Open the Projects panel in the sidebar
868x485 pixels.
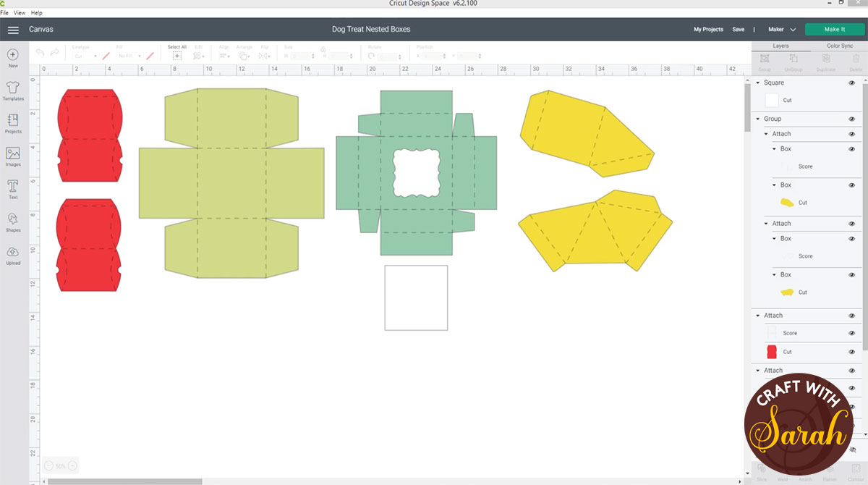pyautogui.click(x=13, y=124)
